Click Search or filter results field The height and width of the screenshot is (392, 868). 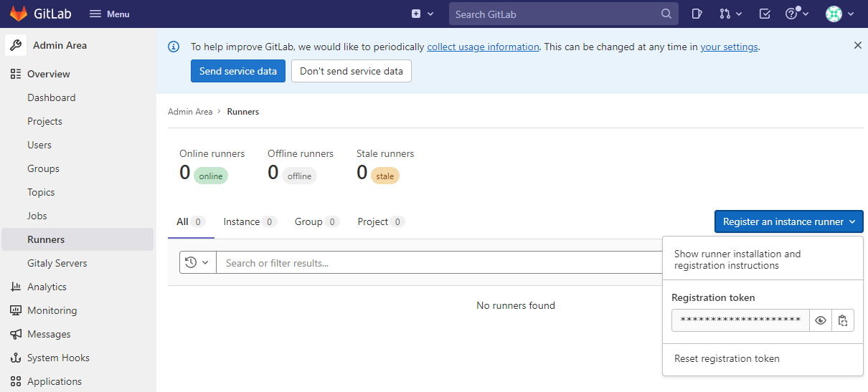439,262
